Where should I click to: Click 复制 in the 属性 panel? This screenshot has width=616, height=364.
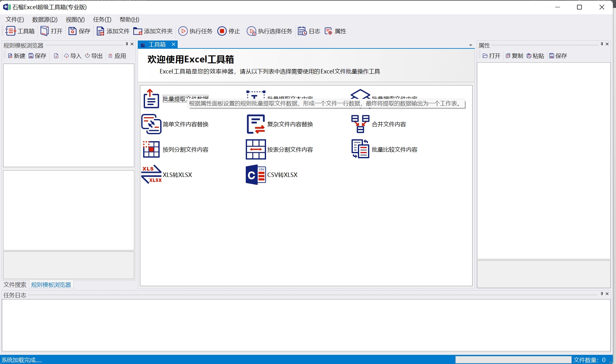(514, 56)
